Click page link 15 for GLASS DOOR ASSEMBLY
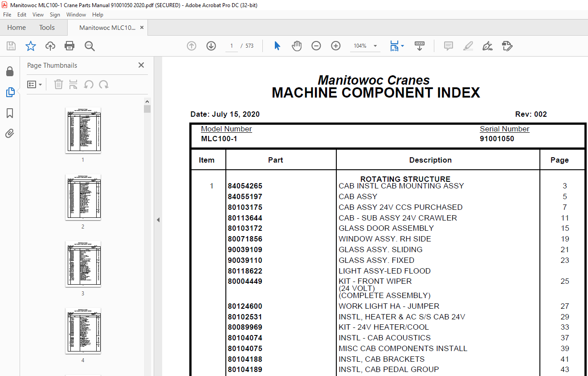The height and width of the screenshot is (376, 588). pos(565,229)
